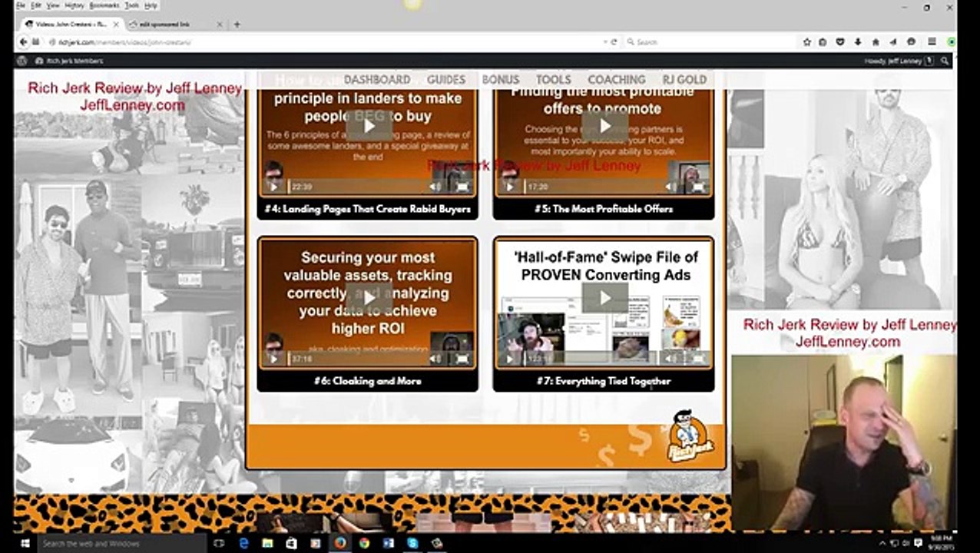Open the File menu
The height and width of the screenshot is (553, 980).
(21, 5)
